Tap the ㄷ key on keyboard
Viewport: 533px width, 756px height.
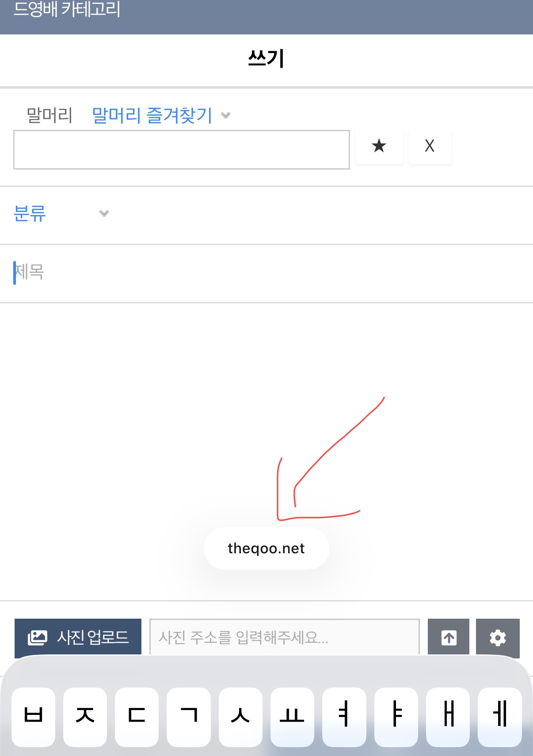tap(137, 717)
